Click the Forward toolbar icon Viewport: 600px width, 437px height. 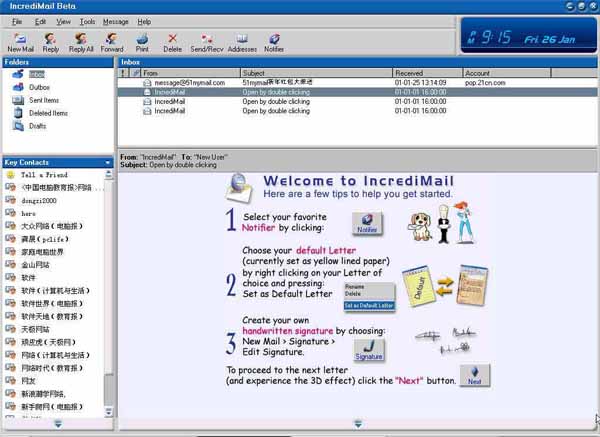click(x=112, y=42)
